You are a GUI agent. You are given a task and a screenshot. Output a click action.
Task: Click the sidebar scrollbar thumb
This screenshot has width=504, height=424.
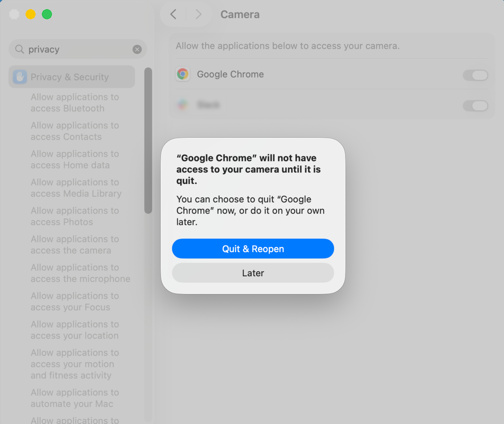tap(148, 140)
